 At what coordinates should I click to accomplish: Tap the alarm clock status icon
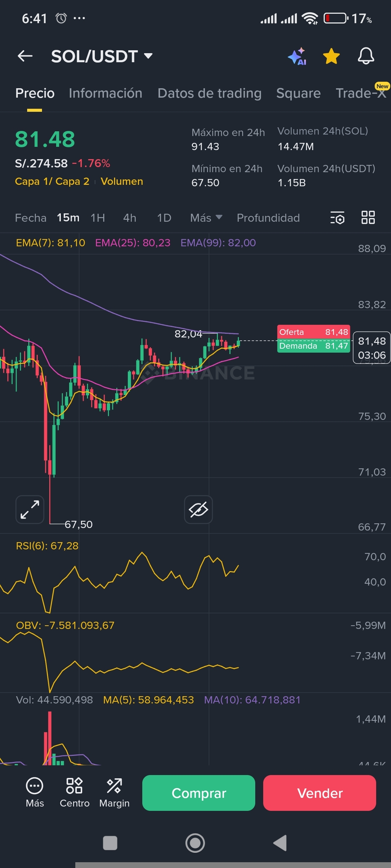pyautogui.click(x=61, y=18)
